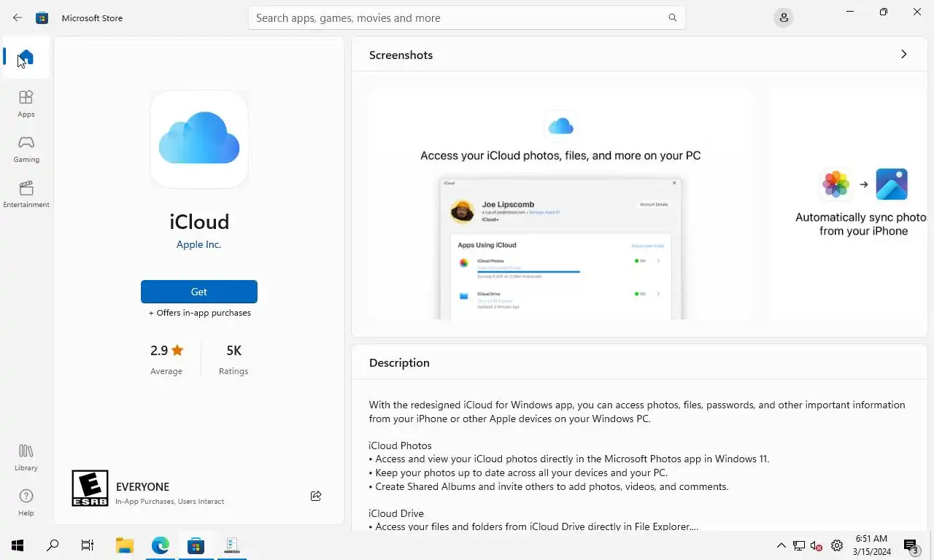Open the Apple Inc. publisher link

[199, 244]
